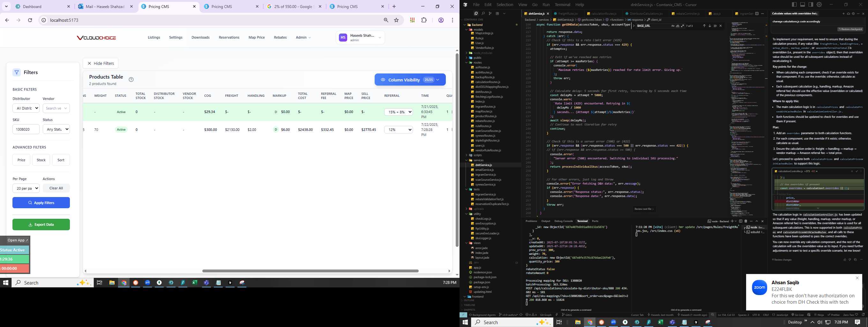Open Cursor settings gear in title bar

point(819,4)
